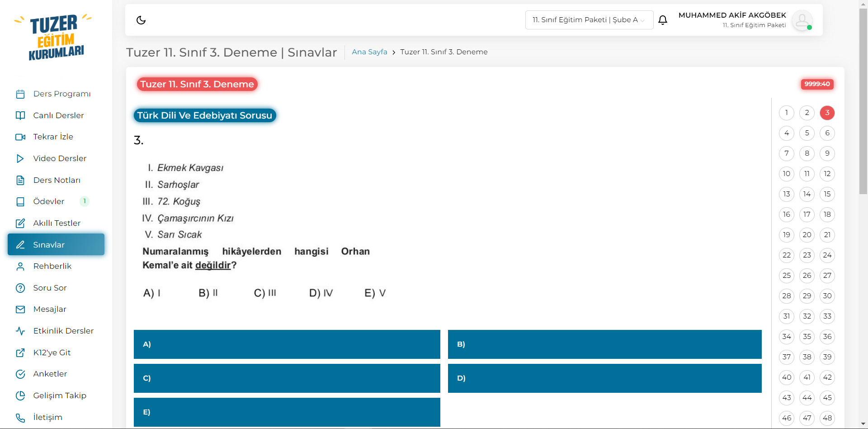
Task: Pick answer option E
Action: 287,412
